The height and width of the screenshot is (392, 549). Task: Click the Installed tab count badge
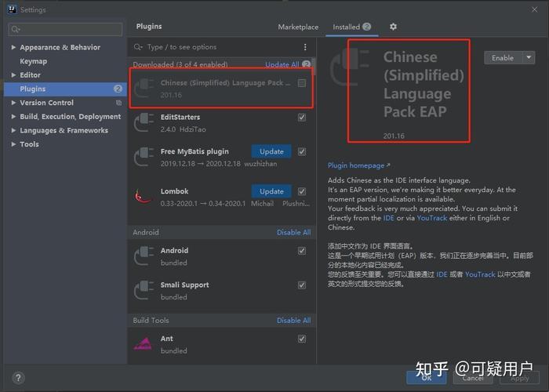point(366,27)
